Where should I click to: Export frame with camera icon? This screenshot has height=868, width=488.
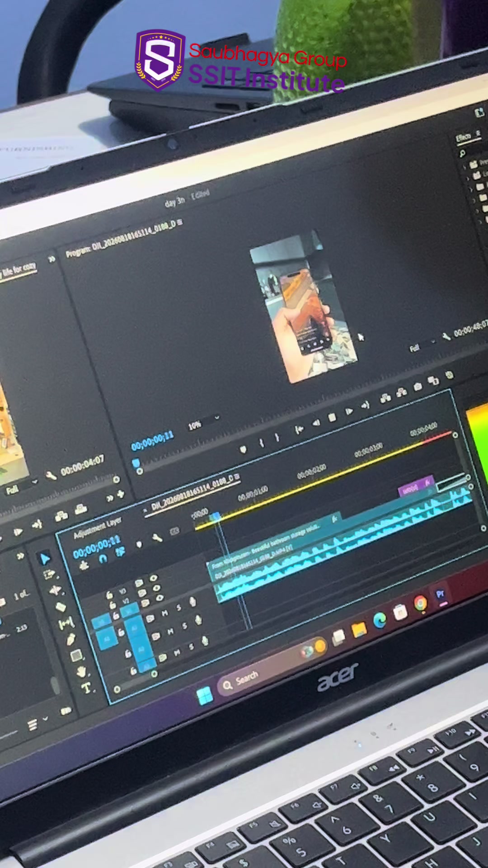[418, 387]
